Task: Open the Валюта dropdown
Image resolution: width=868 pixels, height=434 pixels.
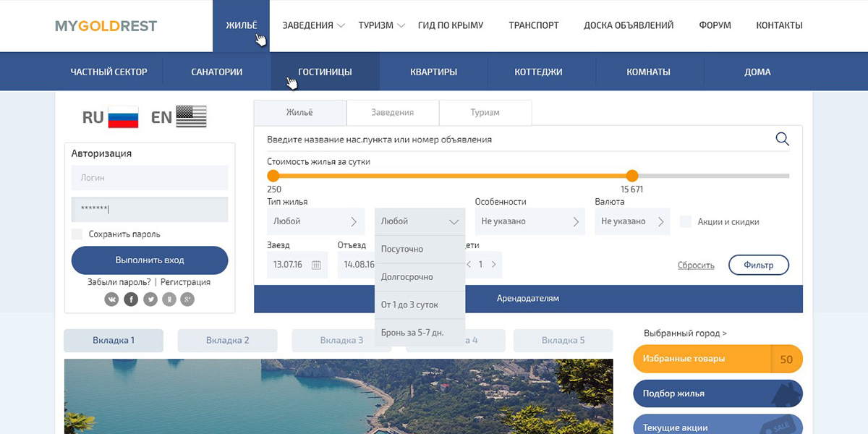Action: tap(632, 221)
